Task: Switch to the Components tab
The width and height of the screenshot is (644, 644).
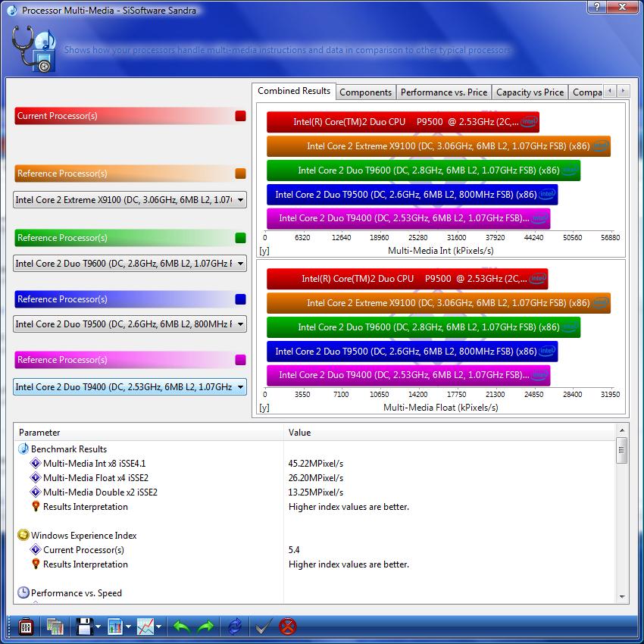Action: [365, 92]
